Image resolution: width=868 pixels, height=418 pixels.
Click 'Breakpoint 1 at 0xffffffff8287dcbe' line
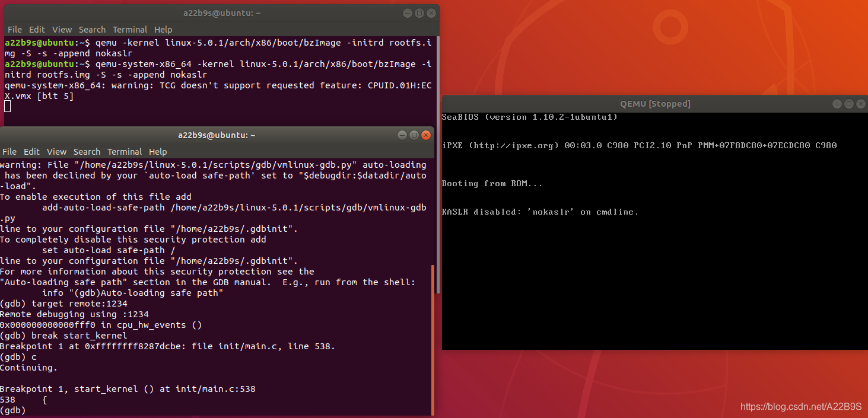pyautogui.click(x=167, y=346)
